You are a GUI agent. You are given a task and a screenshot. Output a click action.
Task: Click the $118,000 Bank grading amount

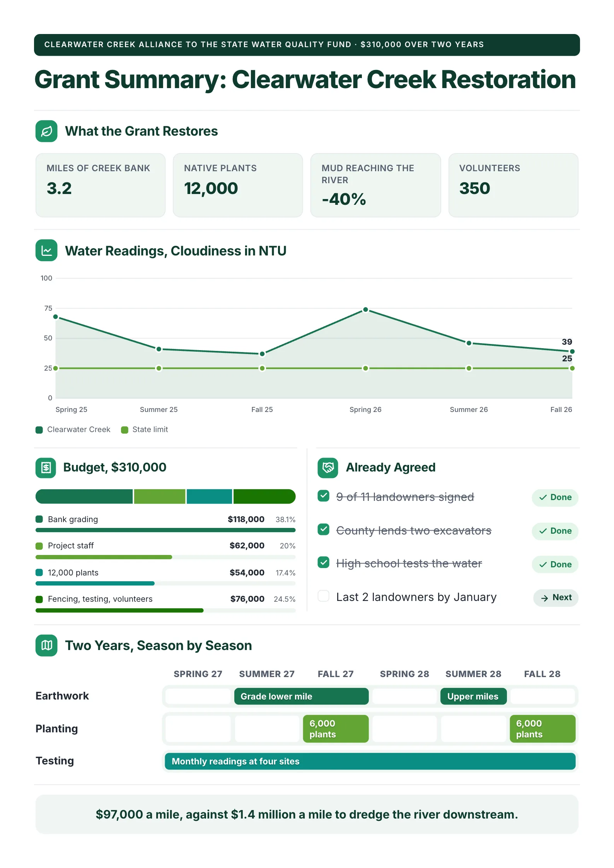[x=246, y=519]
